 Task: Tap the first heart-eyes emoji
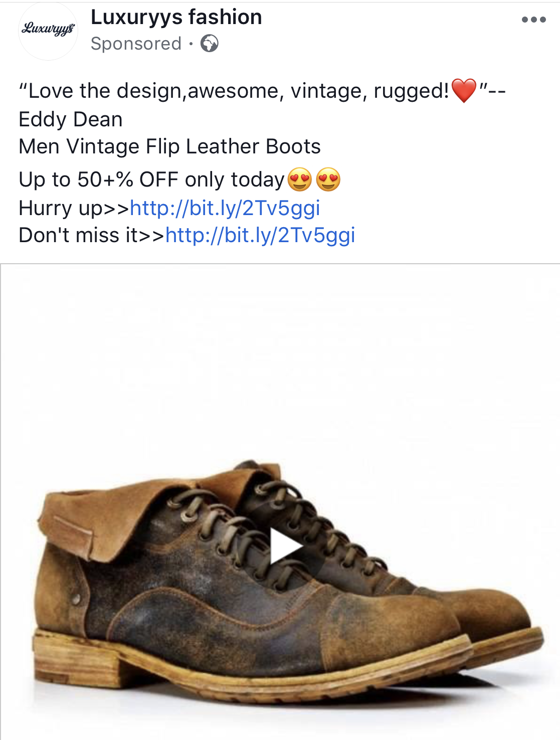(300, 179)
